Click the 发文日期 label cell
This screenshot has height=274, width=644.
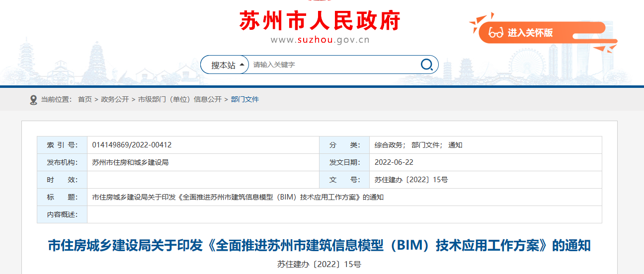click(x=344, y=162)
